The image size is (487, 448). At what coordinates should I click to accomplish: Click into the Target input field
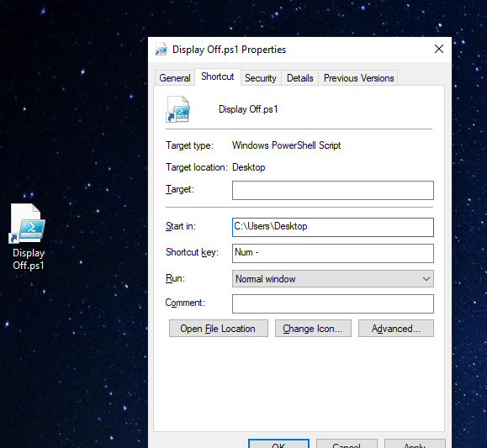pyautogui.click(x=332, y=190)
